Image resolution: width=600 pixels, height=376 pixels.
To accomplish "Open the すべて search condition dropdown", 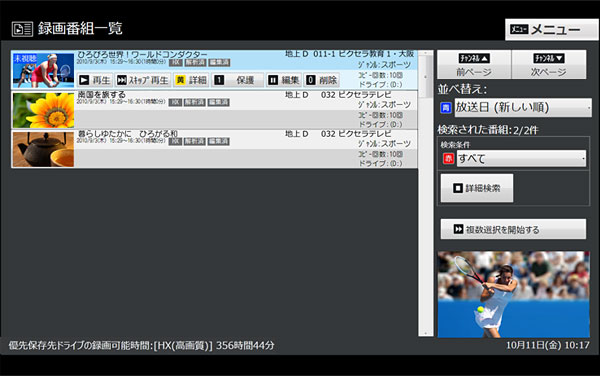I will [x=521, y=158].
